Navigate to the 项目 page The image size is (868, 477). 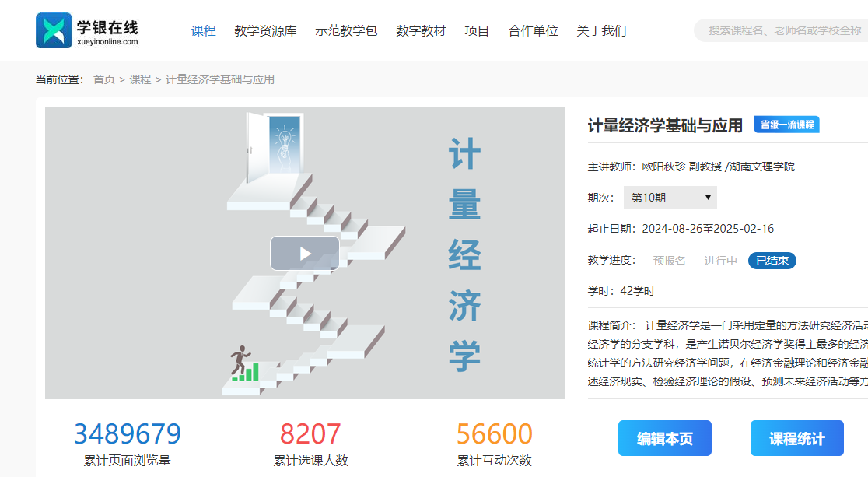pos(477,31)
